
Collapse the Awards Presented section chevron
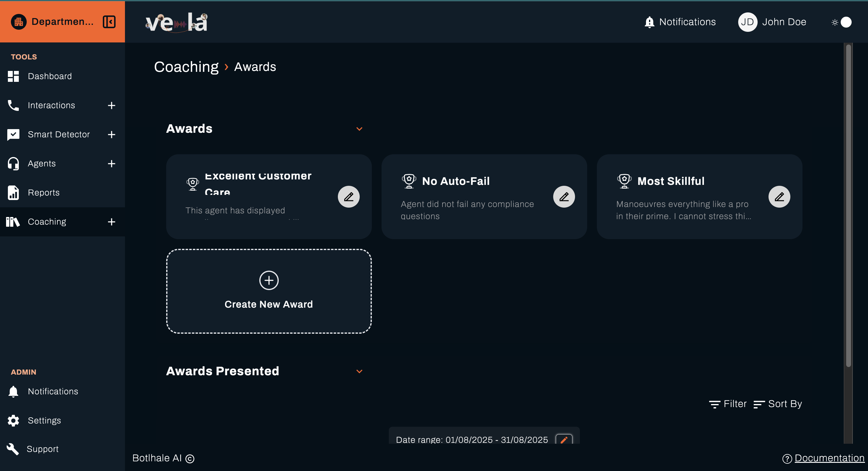click(x=359, y=371)
